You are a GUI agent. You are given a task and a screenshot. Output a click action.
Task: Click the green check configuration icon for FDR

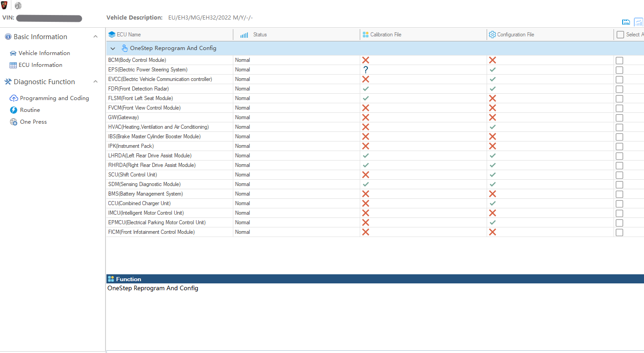click(492, 89)
